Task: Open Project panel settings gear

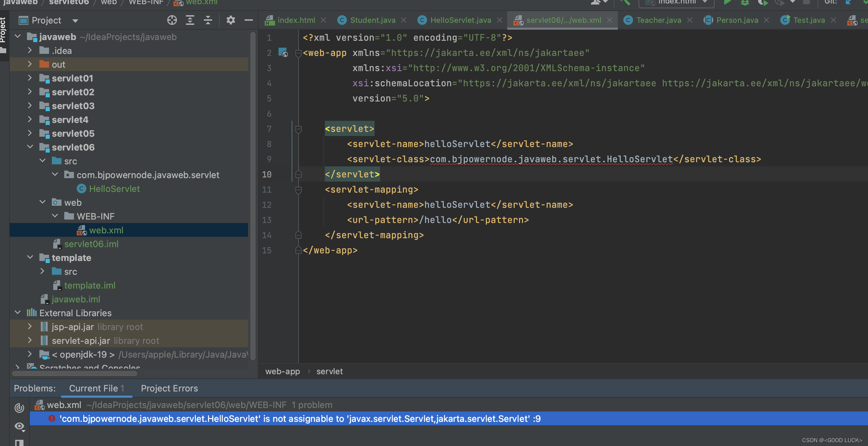Action: 230,20
